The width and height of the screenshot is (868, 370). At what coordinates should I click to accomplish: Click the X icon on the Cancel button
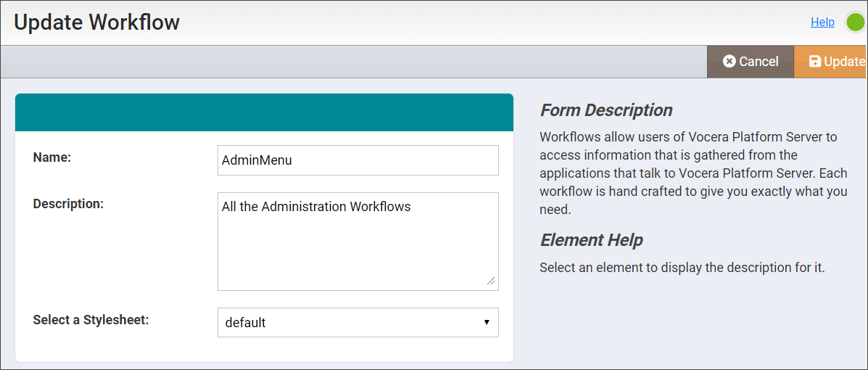pos(729,62)
